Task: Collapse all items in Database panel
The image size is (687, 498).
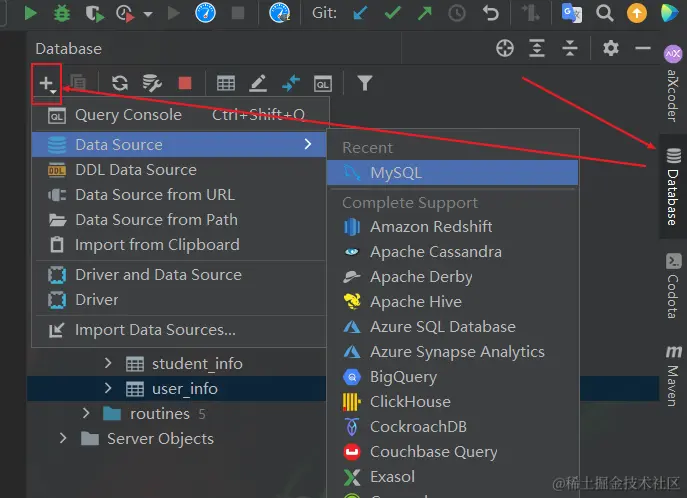Action: click(x=570, y=48)
